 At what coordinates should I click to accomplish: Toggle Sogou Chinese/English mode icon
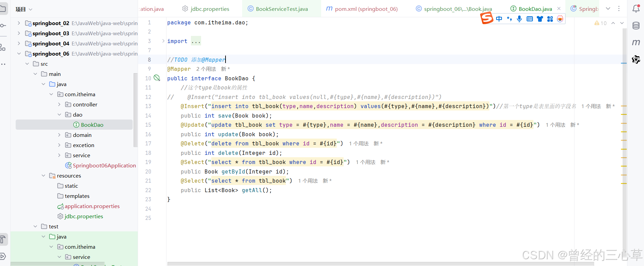point(499,19)
